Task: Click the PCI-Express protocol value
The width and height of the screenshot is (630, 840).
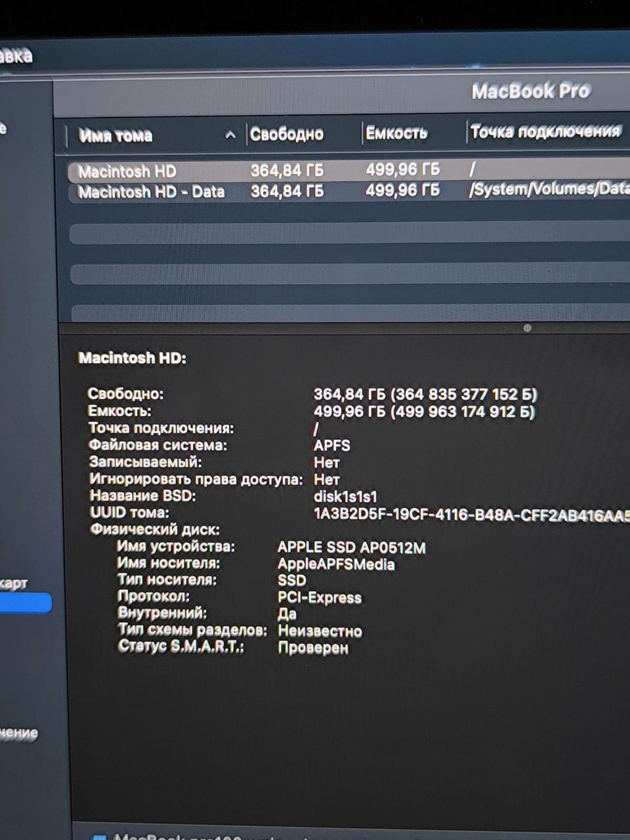Action: (320, 598)
